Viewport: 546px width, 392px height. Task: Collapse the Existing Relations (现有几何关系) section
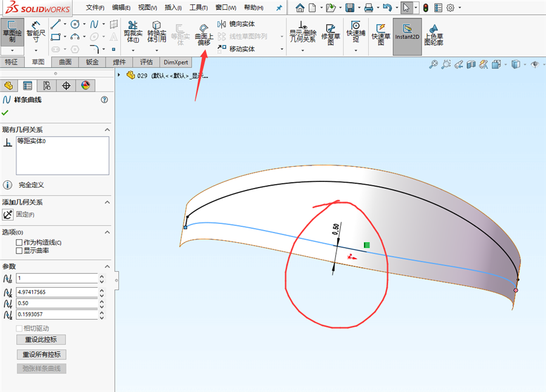(107, 130)
